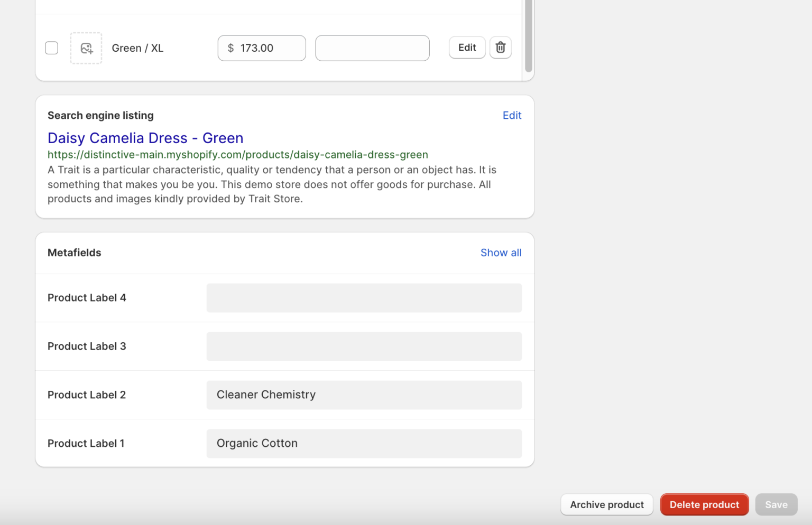Click the Product Label 1 row label

point(86,443)
